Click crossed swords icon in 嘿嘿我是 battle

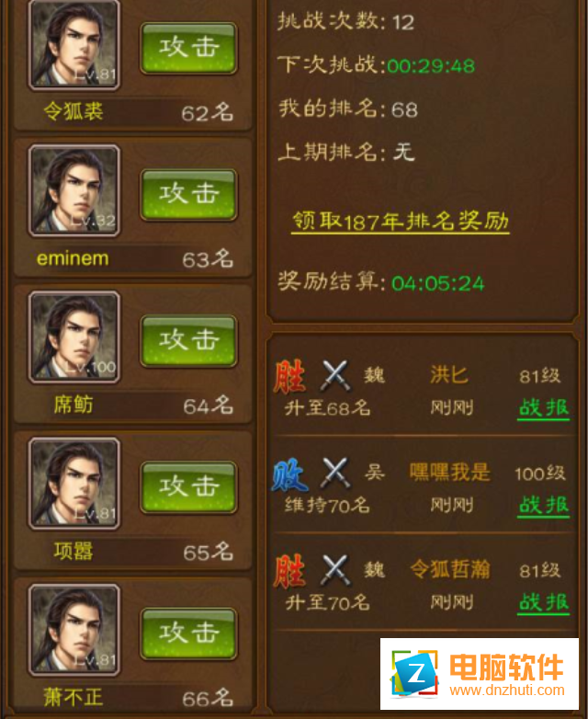[335, 473]
